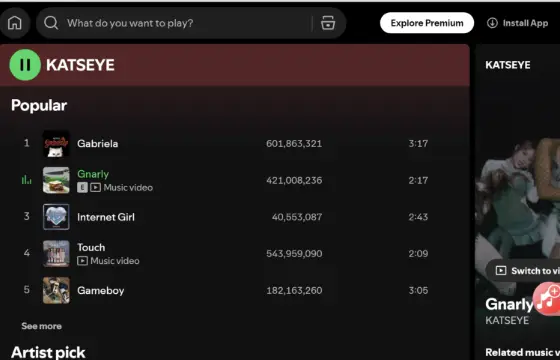Click the Popular section heading

tap(39, 105)
